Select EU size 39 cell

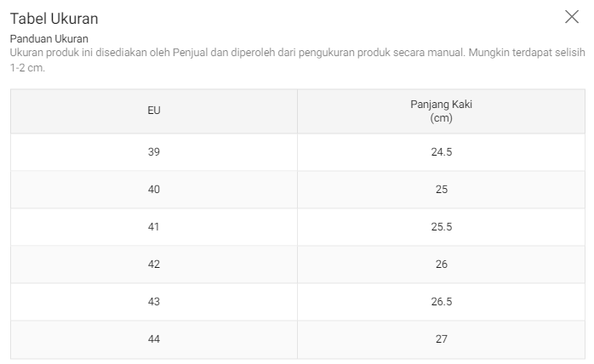(x=154, y=152)
